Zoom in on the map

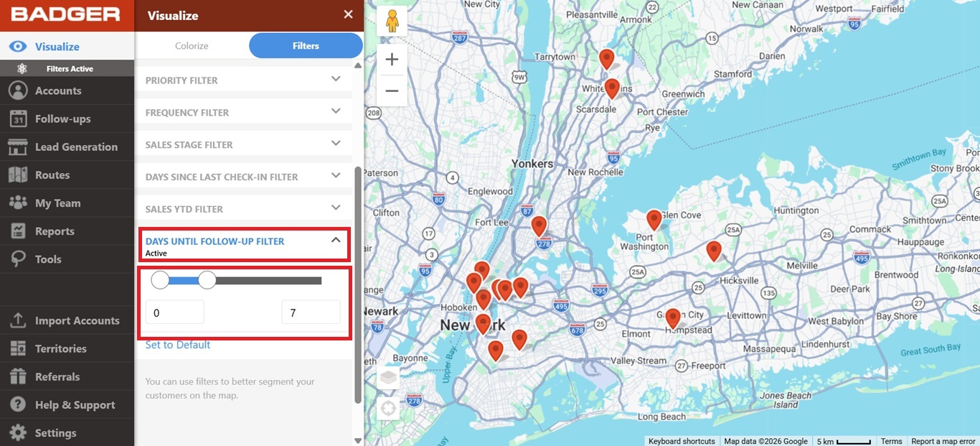[x=392, y=60]
